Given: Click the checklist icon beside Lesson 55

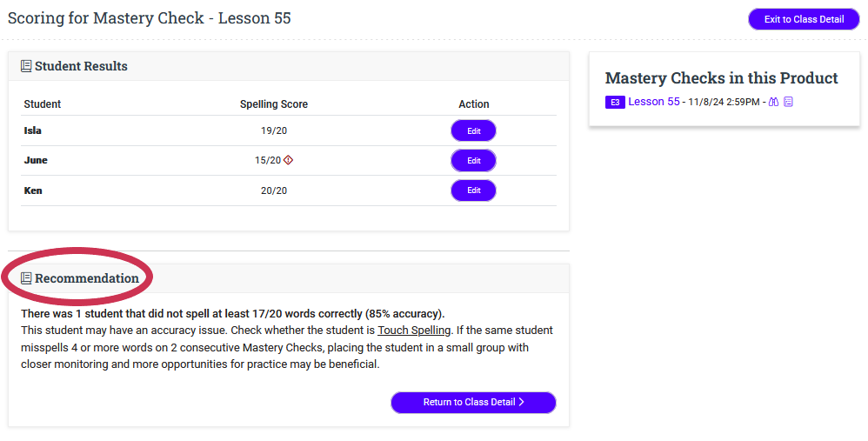Looking at the screenshot, I should point(788,102).
